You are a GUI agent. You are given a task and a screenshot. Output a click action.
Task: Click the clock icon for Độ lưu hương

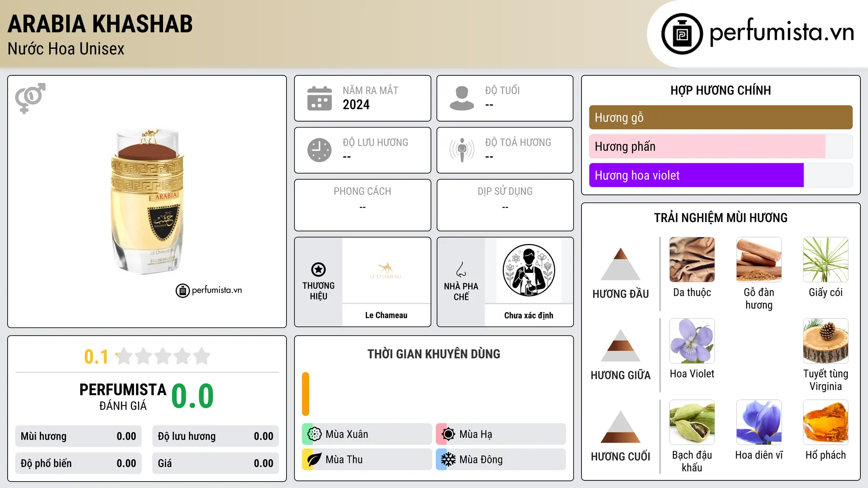[x=320, y=150]
